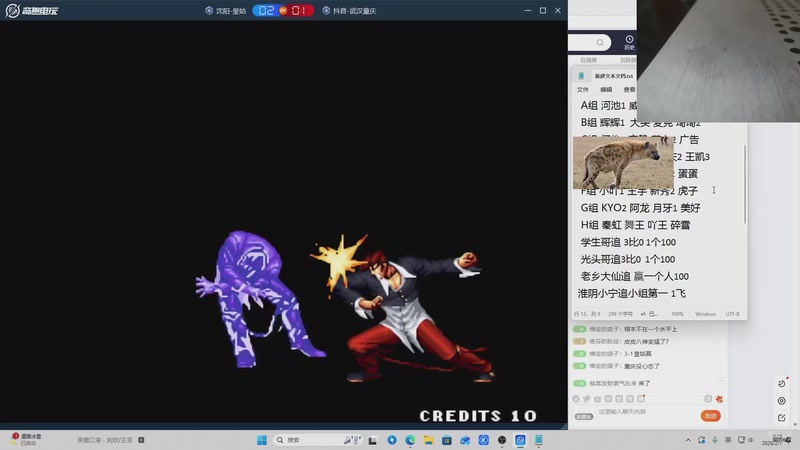The image size is (800, 450).
Task: Switch to the 在线榜 tab
Action: click(588, 60)
